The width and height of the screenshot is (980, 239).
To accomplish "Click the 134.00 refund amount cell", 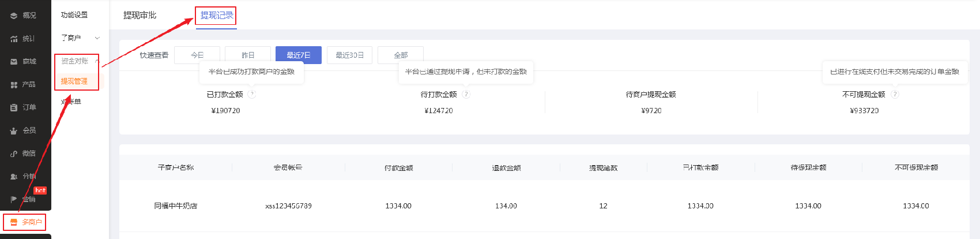I will tap(506, 206).
